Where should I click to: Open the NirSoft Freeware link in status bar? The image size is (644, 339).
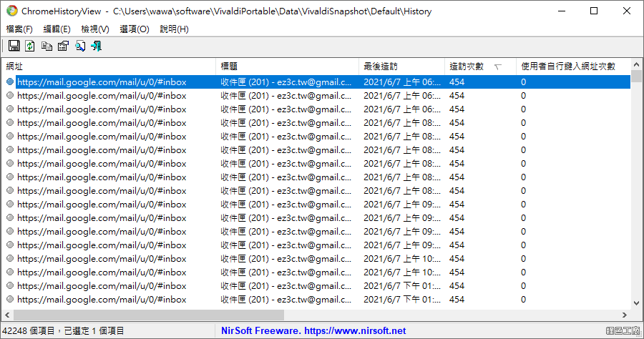tap(313, 331)
